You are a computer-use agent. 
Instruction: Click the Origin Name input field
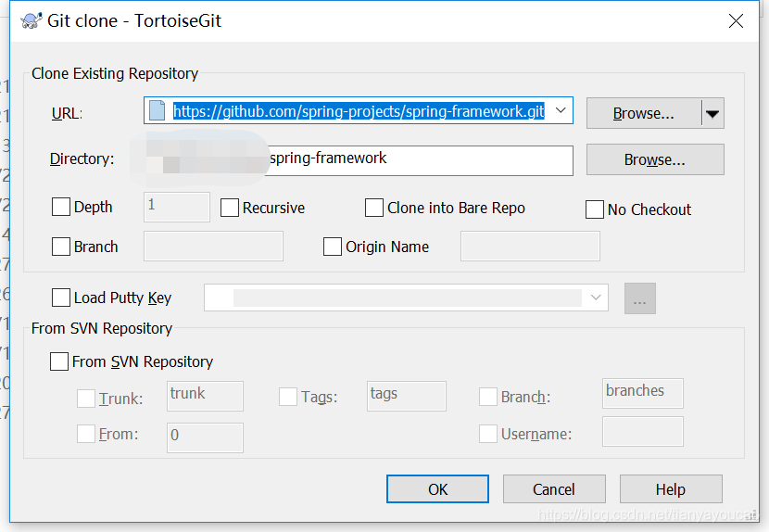pyautogui.click(x=530, y=247)
